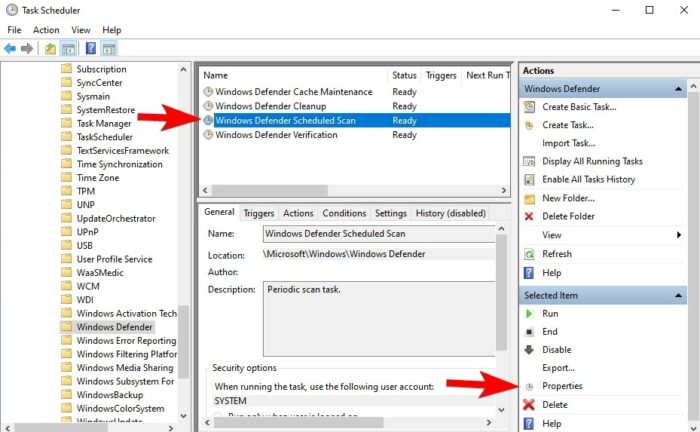Screen dimensions: 700x432
Task: Open the Action menu
Action: tap(46, 30)
